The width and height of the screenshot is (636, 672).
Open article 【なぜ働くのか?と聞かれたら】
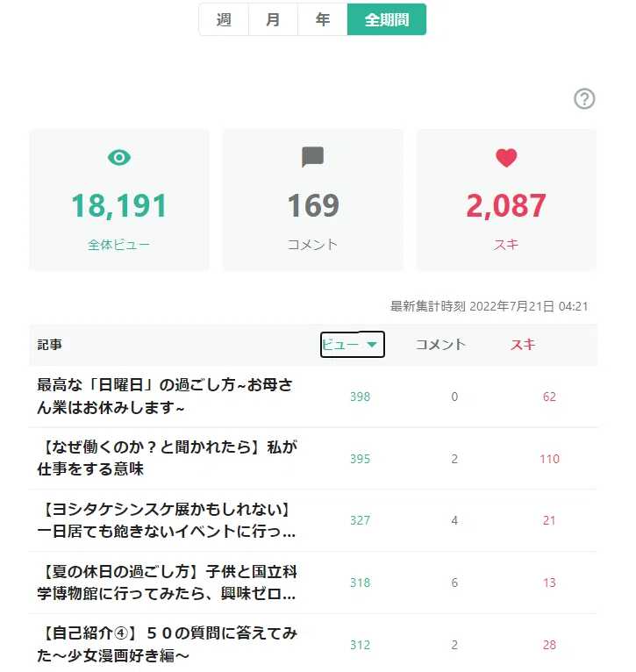point(168,458)
